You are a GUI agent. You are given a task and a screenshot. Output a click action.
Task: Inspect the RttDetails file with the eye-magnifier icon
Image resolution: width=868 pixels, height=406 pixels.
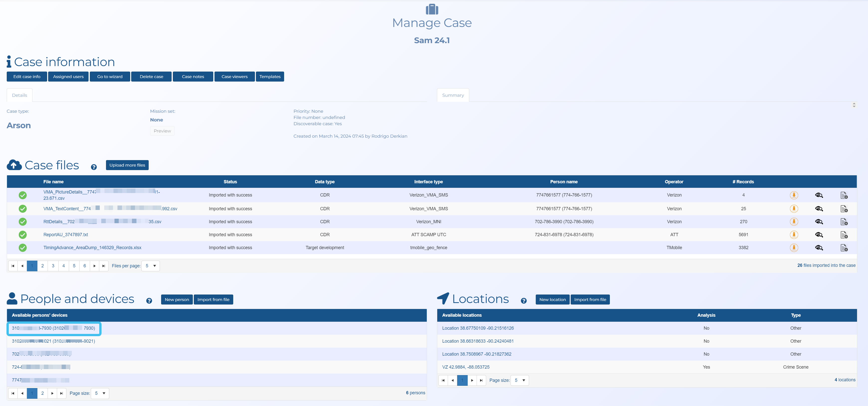coord(819,222)
